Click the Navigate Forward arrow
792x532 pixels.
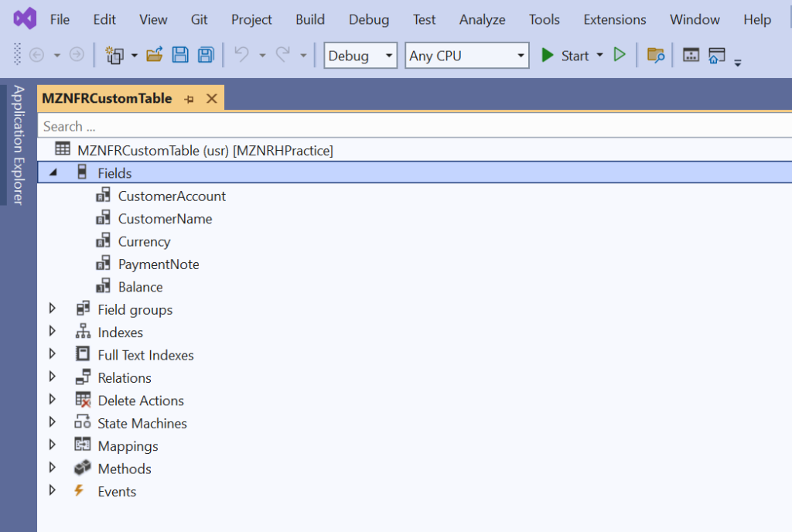point(77,54)
